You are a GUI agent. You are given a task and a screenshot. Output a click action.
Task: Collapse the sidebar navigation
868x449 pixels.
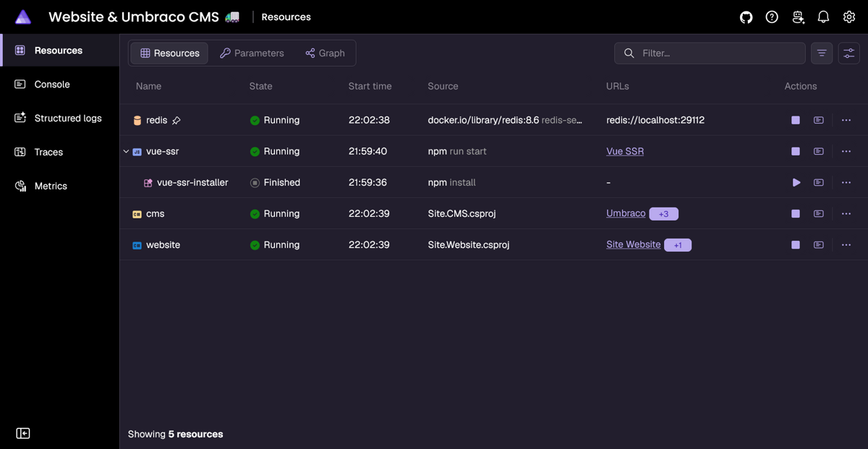[23, 433]
